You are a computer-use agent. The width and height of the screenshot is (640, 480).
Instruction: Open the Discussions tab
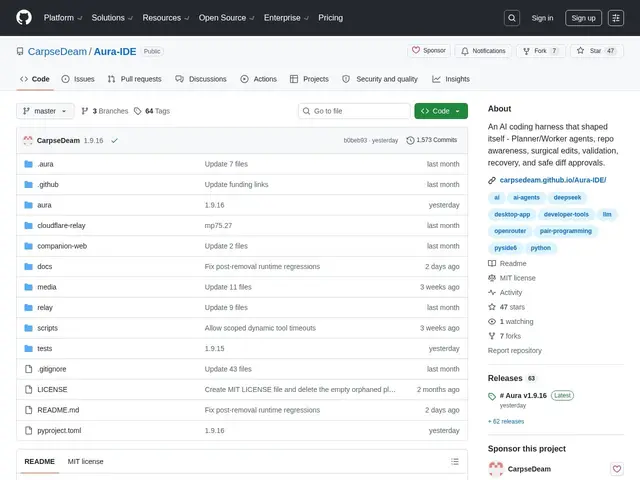pos(201,79)
